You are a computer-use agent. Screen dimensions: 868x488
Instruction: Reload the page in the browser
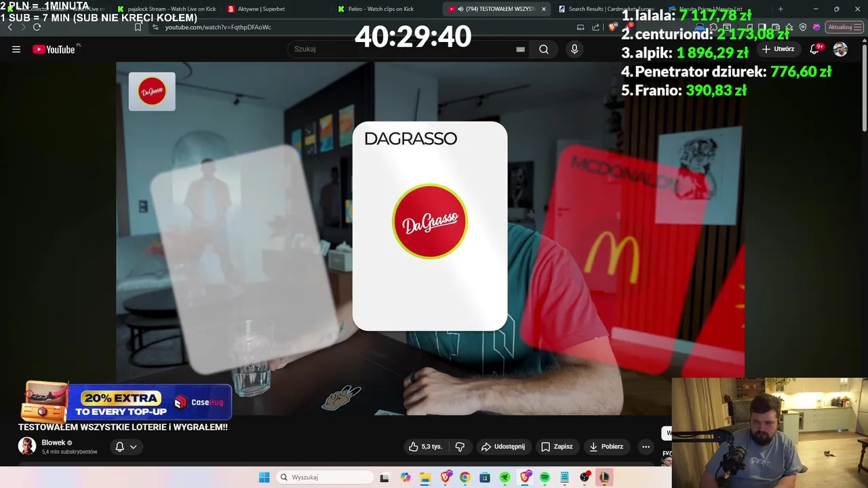(x=37, y=27)
